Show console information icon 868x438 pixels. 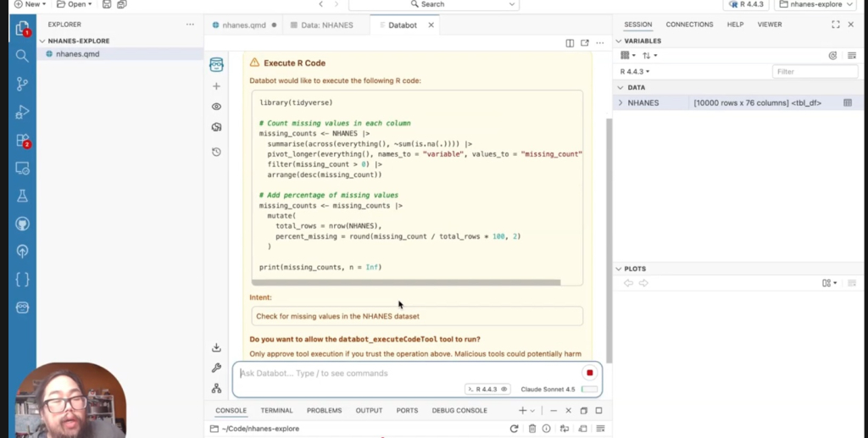(547, 429)
